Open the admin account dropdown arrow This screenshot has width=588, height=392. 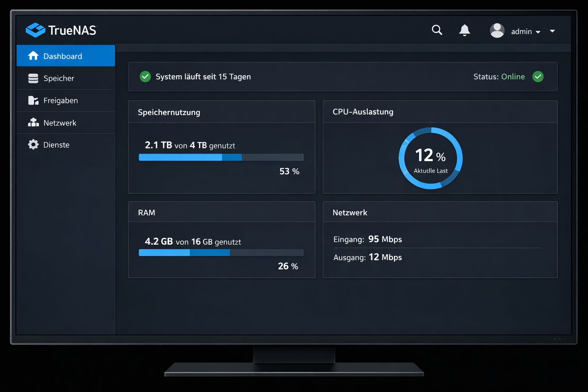(539, 32)
